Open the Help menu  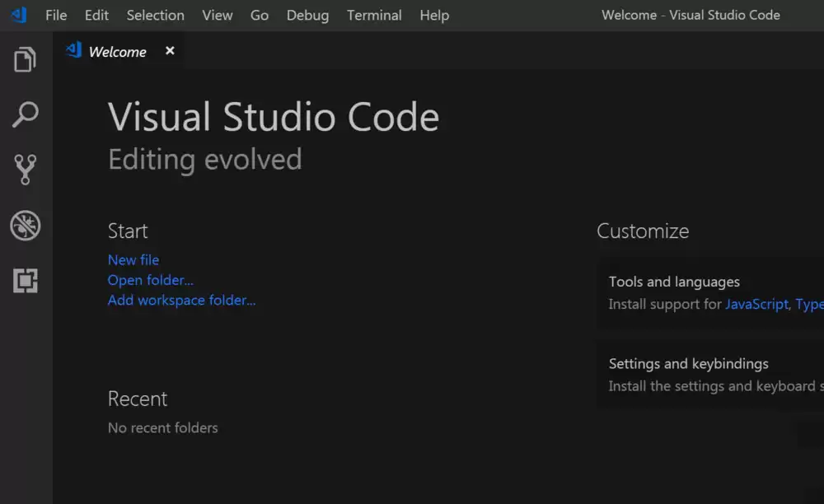[x=434, y=15]
